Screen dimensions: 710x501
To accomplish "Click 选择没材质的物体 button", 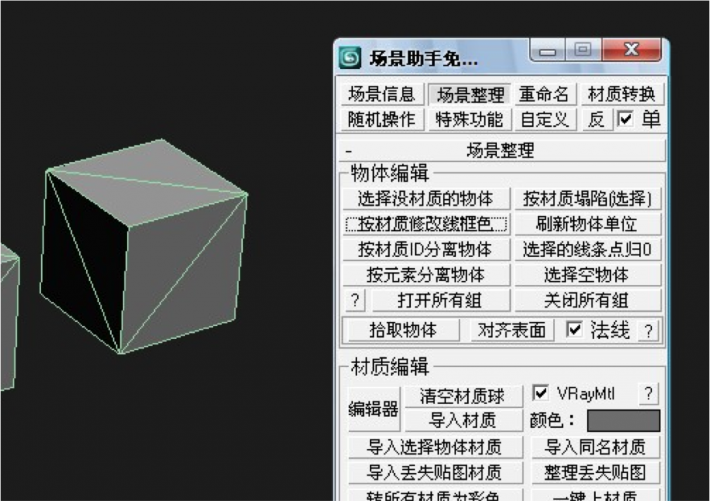I will tap(426, 198).
